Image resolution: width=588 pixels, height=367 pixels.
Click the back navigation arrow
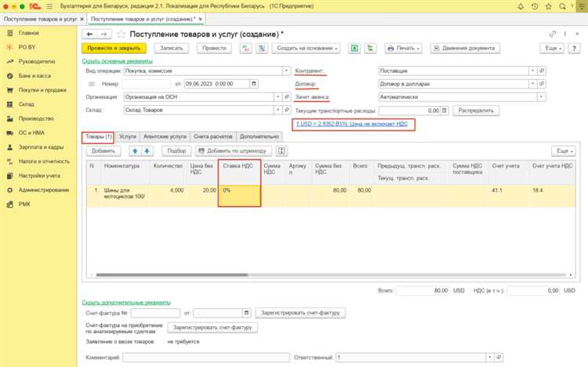tap(91, 35)
